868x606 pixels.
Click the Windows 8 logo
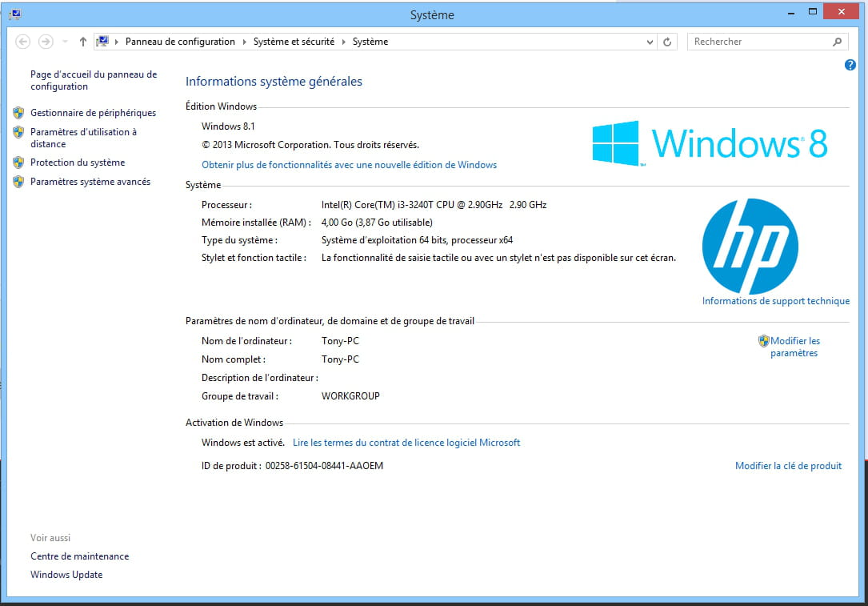click(710, 143)
